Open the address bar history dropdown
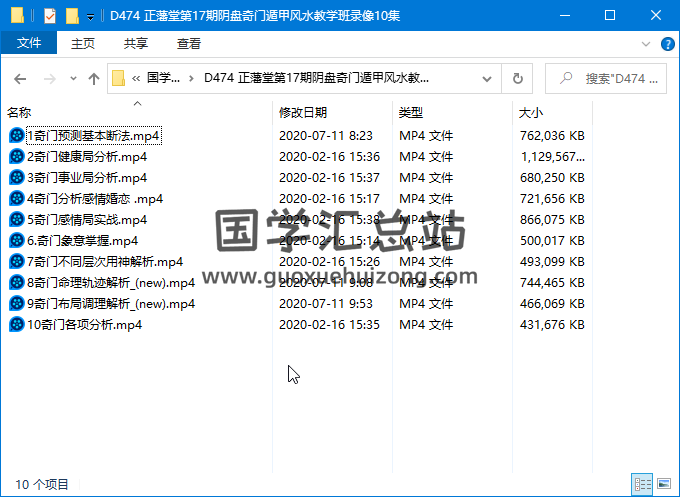This screenshot has width=680, height=497. [487, 79]
